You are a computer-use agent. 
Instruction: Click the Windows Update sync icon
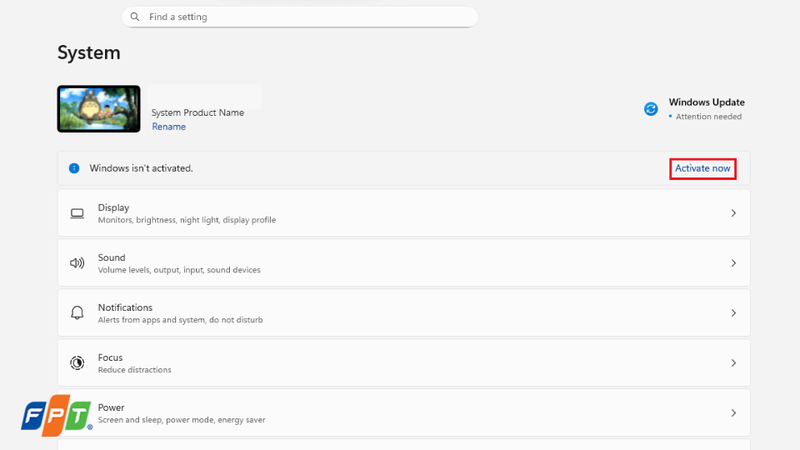651,109
